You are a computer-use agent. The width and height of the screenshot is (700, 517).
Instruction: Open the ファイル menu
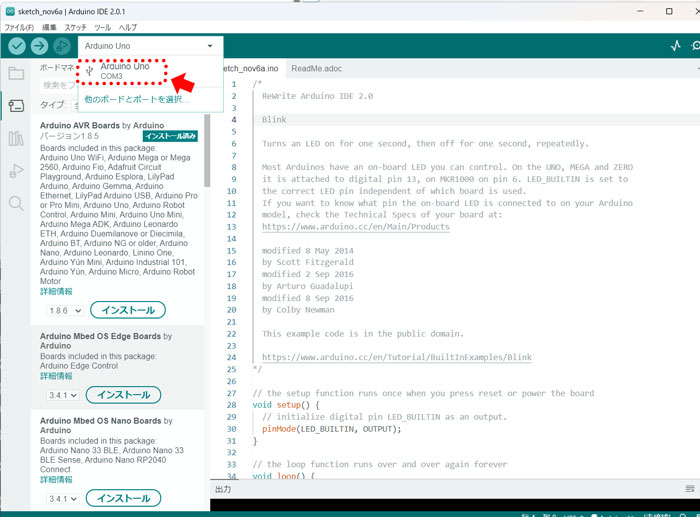tap(19, 27)
